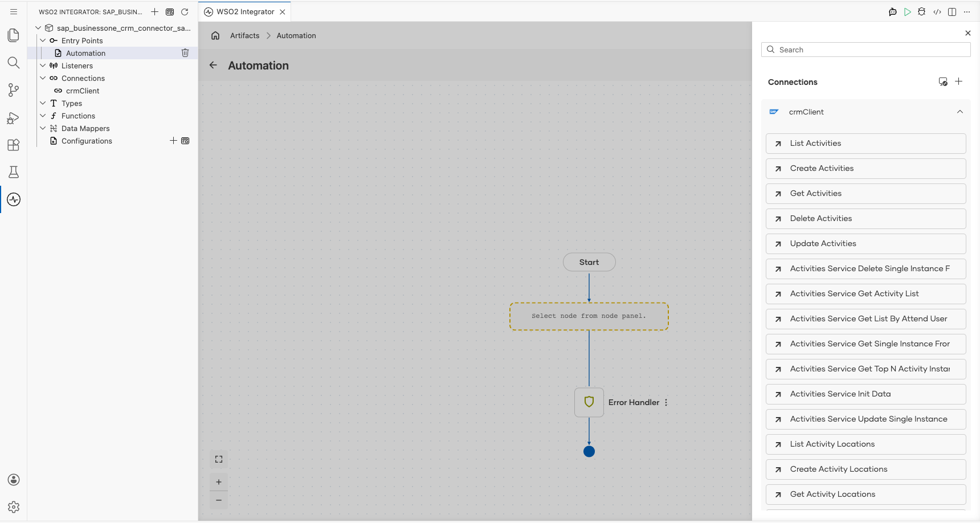Navigate to Artifacts breadcrumb

coord(244,35)
